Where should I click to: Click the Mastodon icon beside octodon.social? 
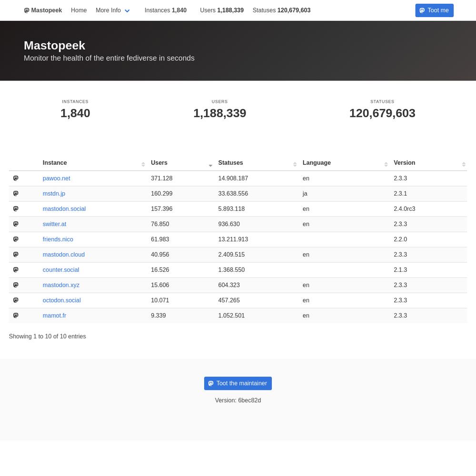(x=16, y=300)
